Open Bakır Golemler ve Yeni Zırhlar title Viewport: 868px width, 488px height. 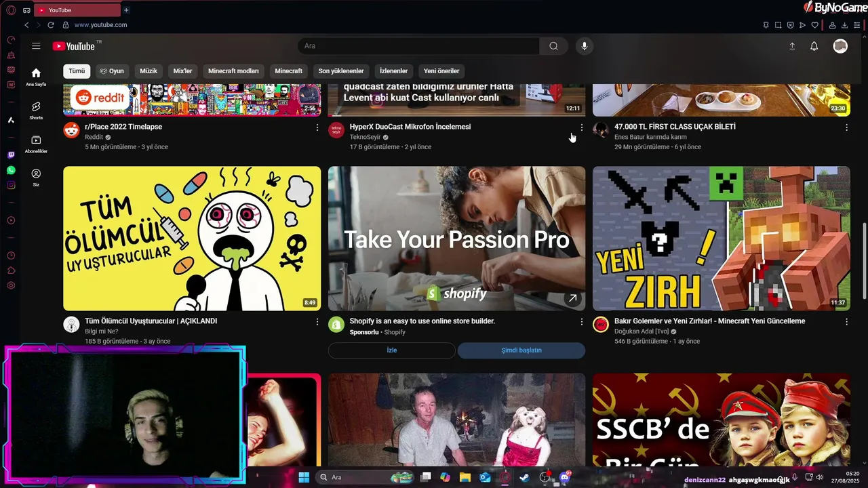[x=709, y=321]
